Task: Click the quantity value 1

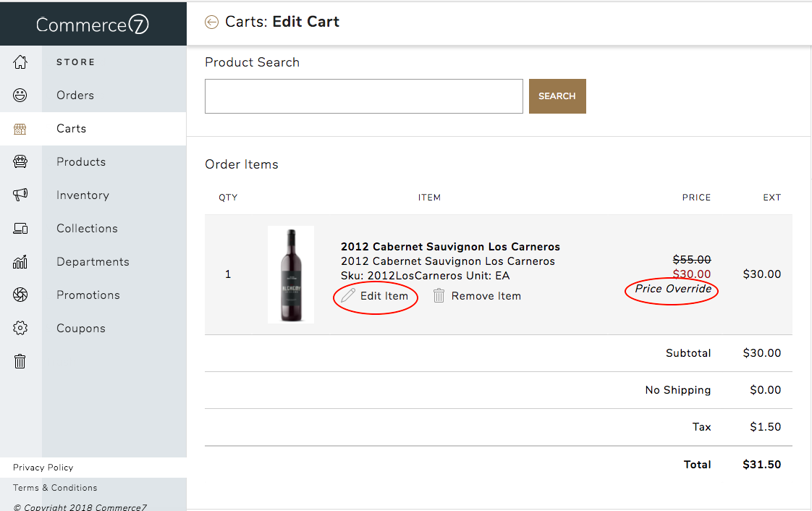Action: coord(228,274)
